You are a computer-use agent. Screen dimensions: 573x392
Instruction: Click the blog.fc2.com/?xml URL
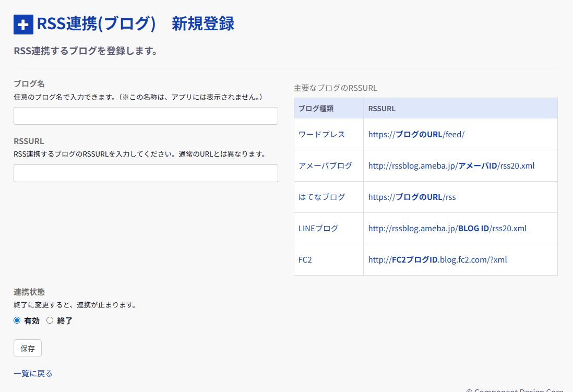click(437, 259)
